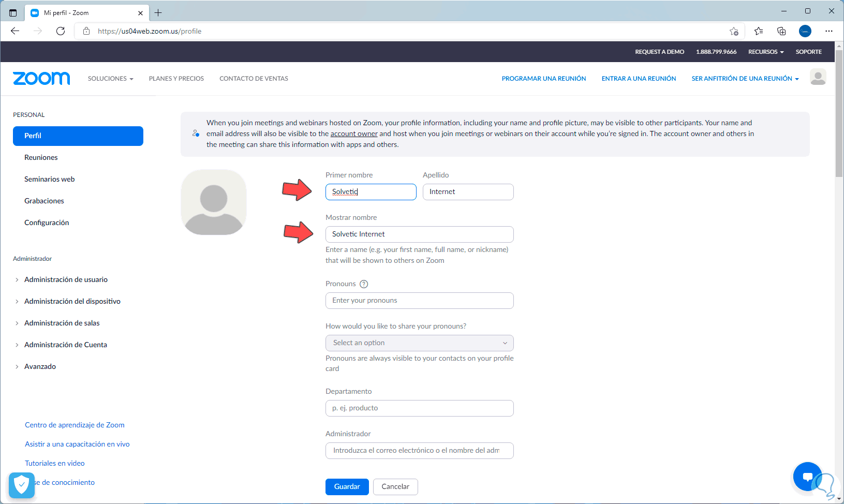
Task: Focus the Enter your pronouns field
Action: (x=420, y=301)
